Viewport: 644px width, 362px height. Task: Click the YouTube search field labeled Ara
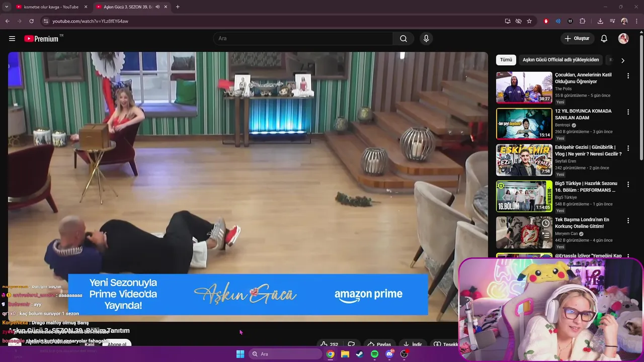tap(303, 39)
